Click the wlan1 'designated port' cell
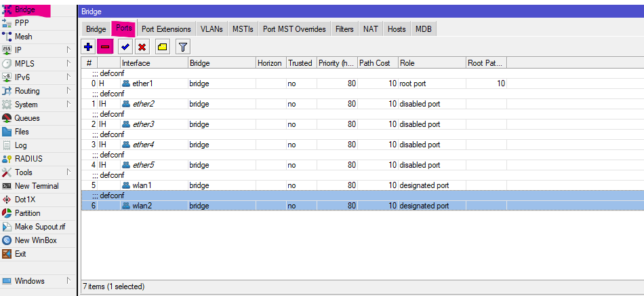Screen dimensions: 644x296 click(432, 185)
